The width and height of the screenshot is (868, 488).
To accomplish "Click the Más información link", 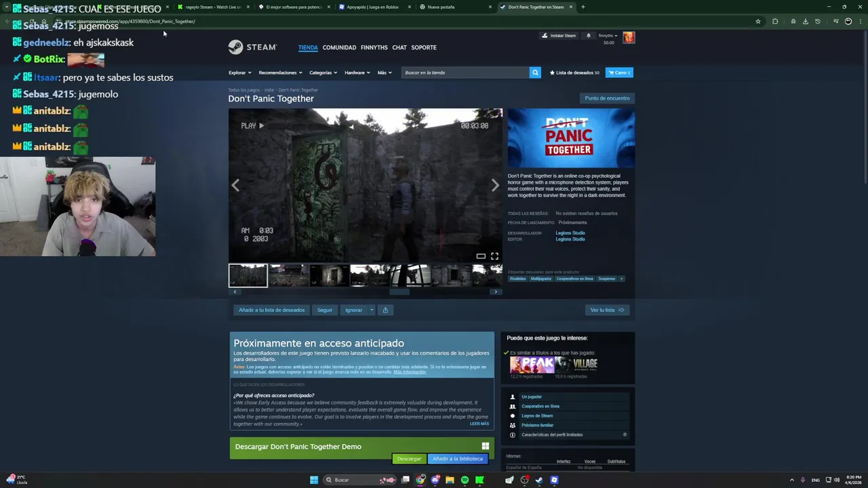I will point(410,372).
